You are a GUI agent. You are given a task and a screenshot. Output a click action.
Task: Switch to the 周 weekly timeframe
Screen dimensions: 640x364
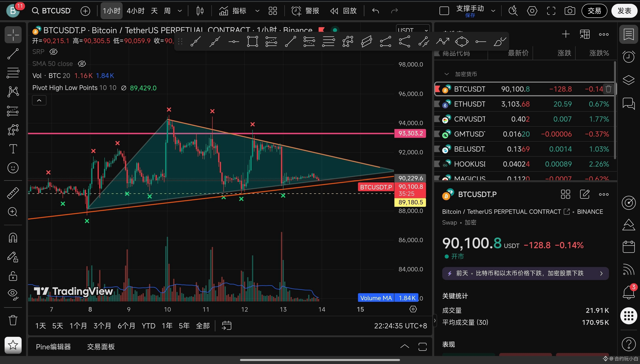coord(167,11)
